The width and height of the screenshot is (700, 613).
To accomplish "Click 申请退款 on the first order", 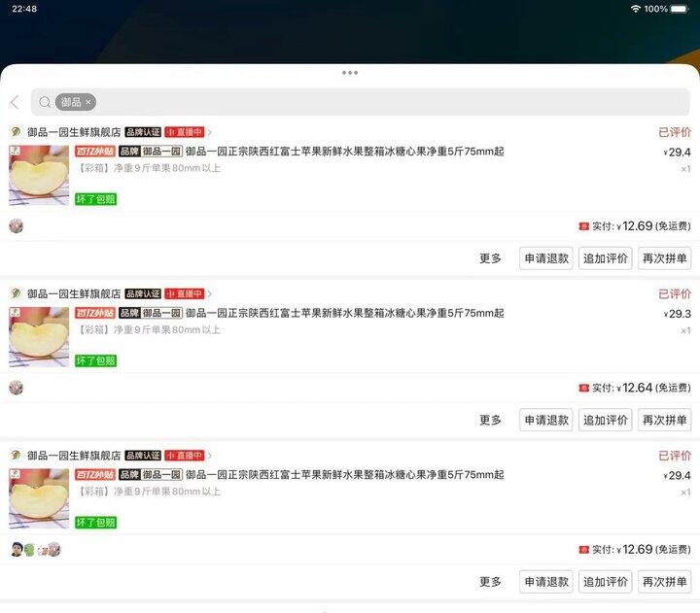I will click(546, 258).
